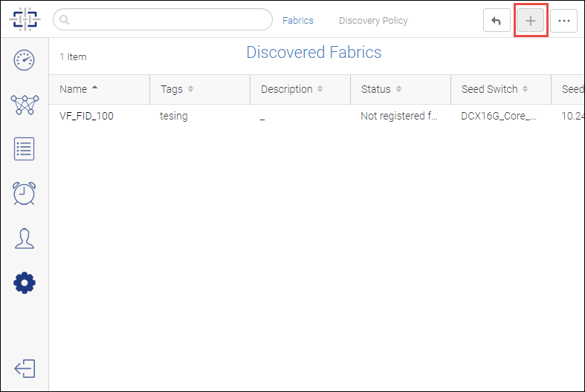Open the dashboard gauge icon in sidebar
Screen dimensions: 585x392
25,59
